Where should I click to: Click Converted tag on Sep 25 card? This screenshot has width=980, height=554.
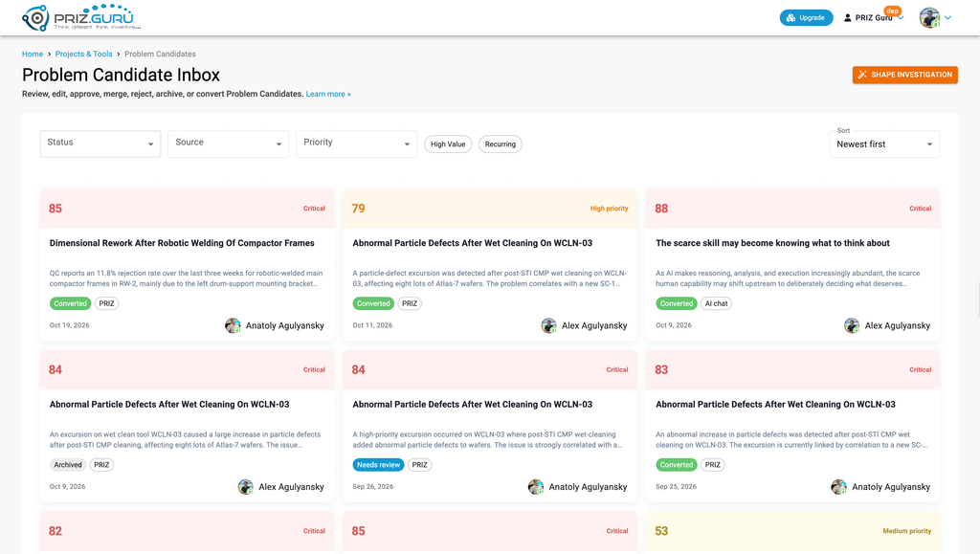[x=677, y=465]
